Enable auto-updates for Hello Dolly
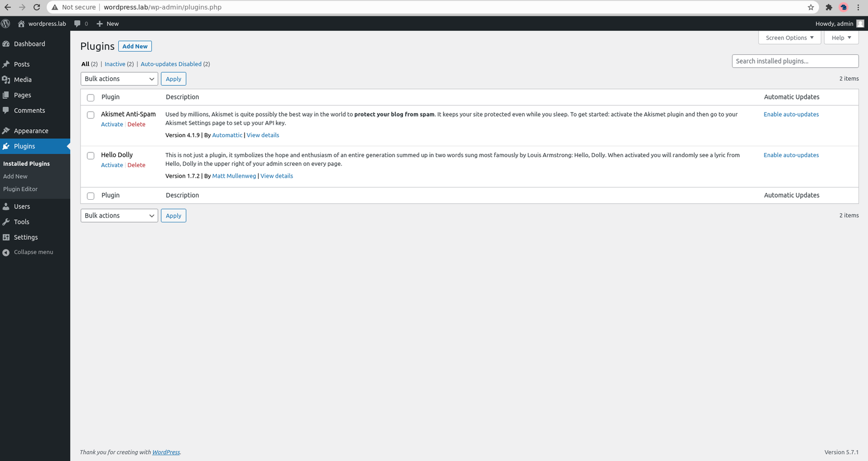868x461 pixels. 791,155
